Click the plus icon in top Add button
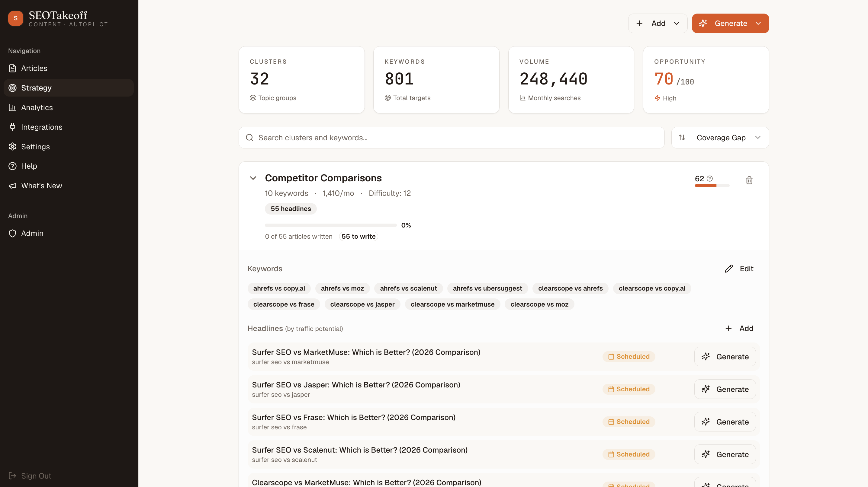 click(x=639, y=23)
